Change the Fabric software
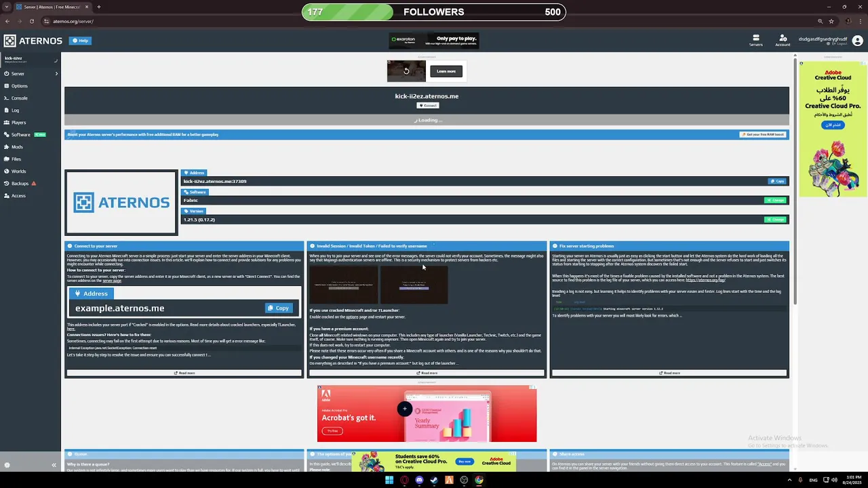 tap(775, 200)
